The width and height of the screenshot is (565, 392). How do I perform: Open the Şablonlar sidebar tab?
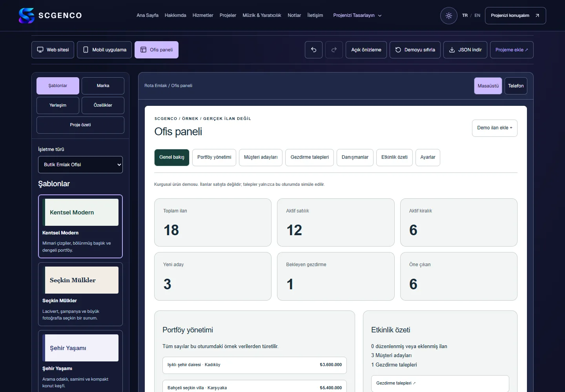(58, 86)
